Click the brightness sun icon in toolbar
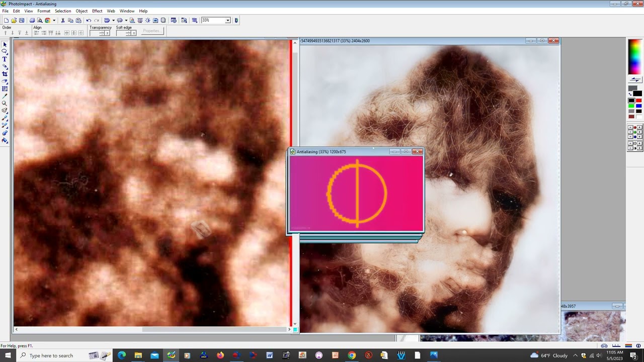The image size is (644, 362). [x=147, y=20]
